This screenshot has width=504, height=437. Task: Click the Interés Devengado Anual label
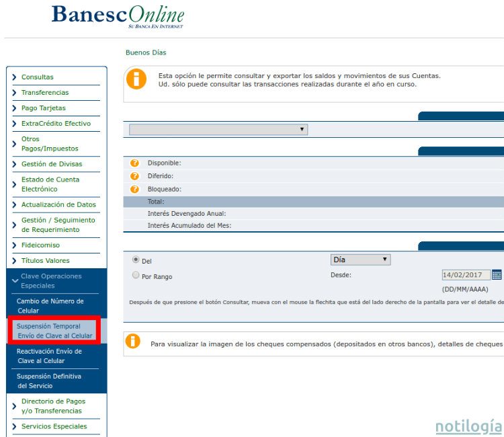(187, 214)
